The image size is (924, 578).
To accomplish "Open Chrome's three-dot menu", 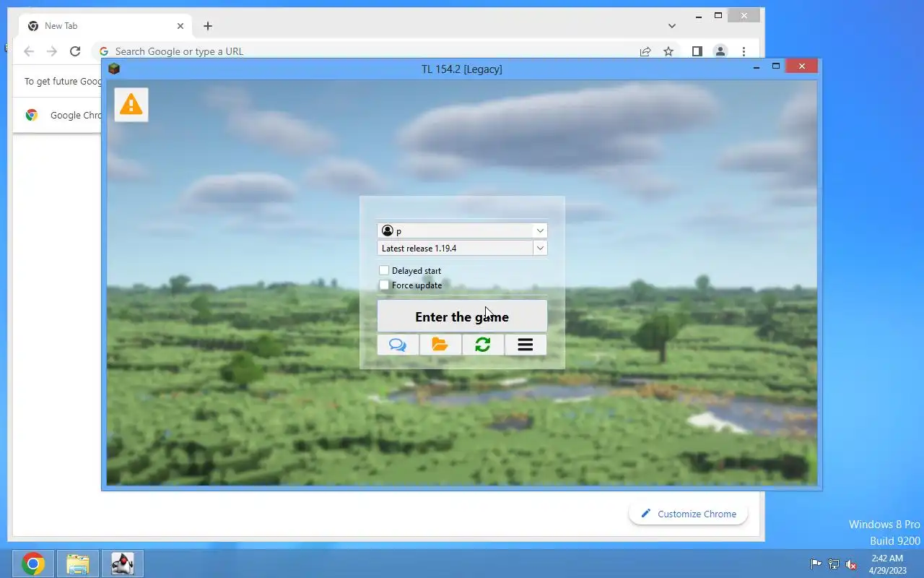I will 744,51.
